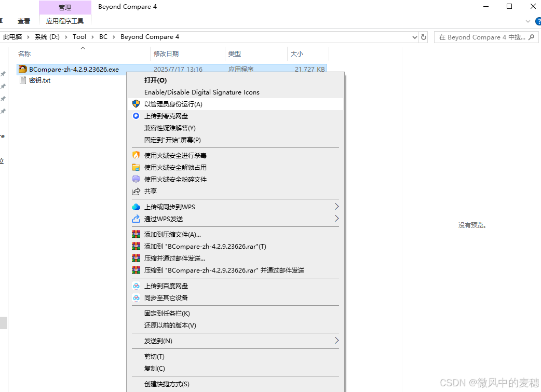
Task: Collapse the ribbon with the chevron
Action: coord(529,21)
